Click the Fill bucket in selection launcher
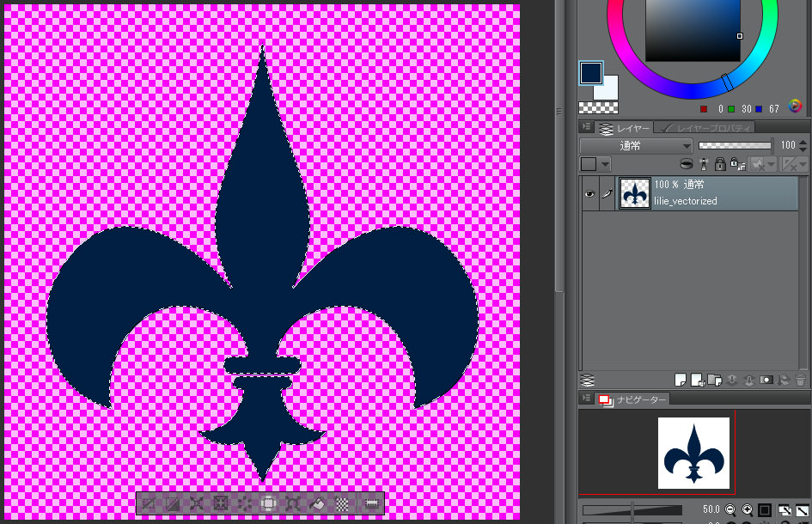The height and width of the screenshot is (524, 812). (x=317, y=503)
